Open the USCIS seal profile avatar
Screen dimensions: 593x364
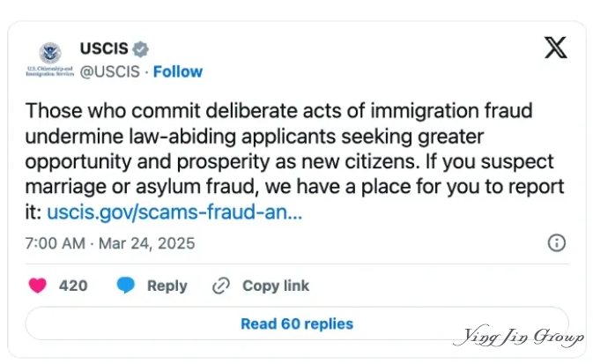tap(50, 54)
